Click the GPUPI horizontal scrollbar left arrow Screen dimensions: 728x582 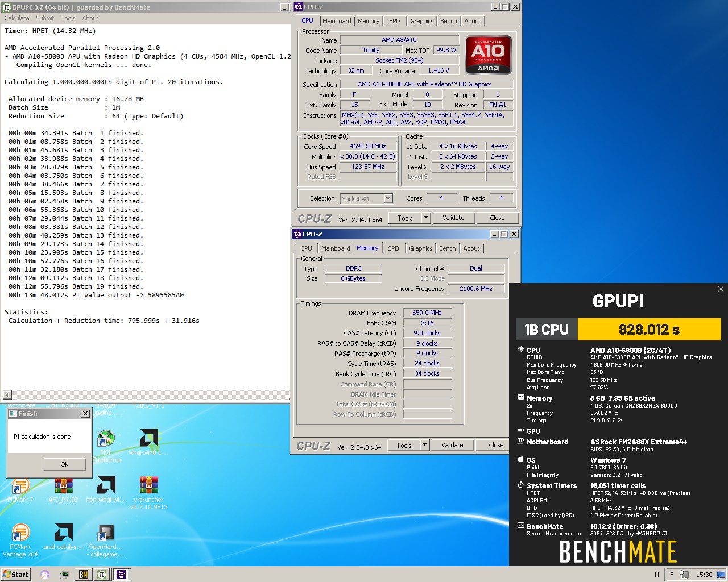(7, 394)
